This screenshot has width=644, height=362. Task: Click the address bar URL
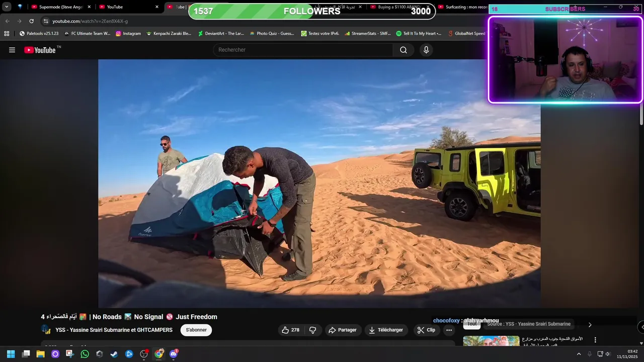90,21
